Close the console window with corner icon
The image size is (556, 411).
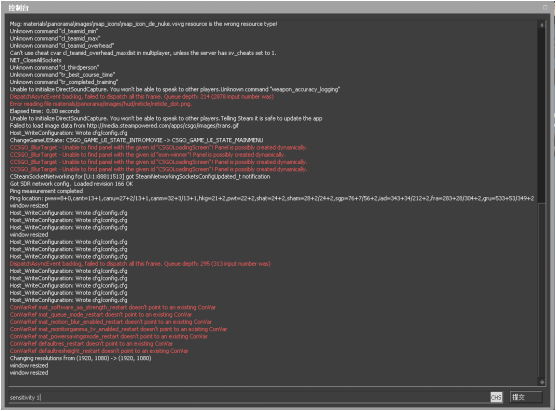[545, 7]
